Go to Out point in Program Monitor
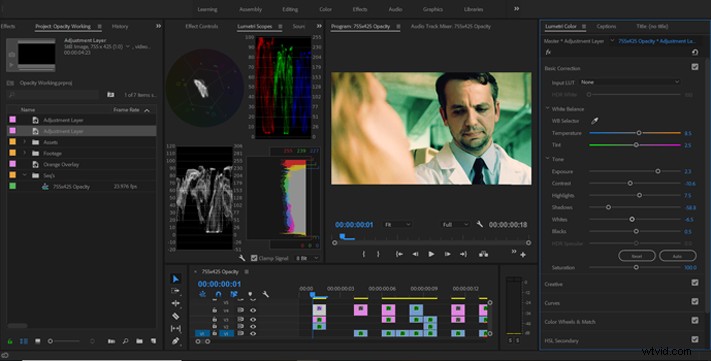Image resolution: width=711 pixels, height=361 pixels. pyautogui.click(x=463, y=254)
